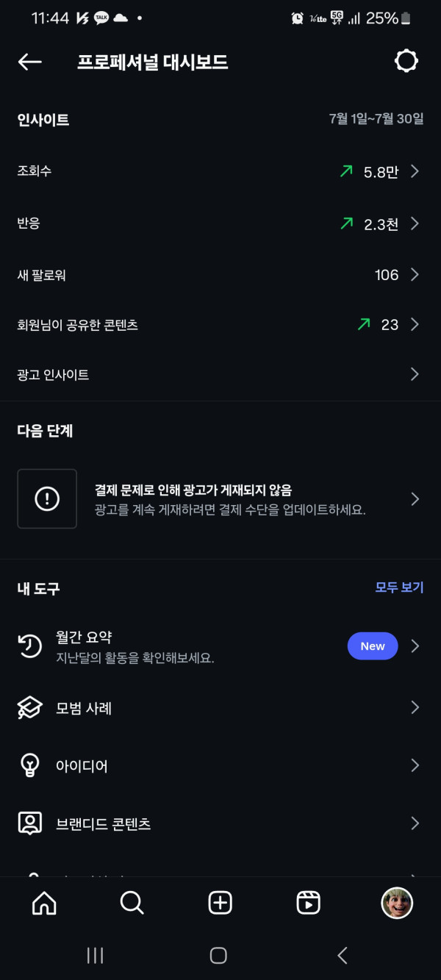Expand the 조회수 row chevron
The width and height of the screenshot is (441, 980).
(x=415, y=171)
